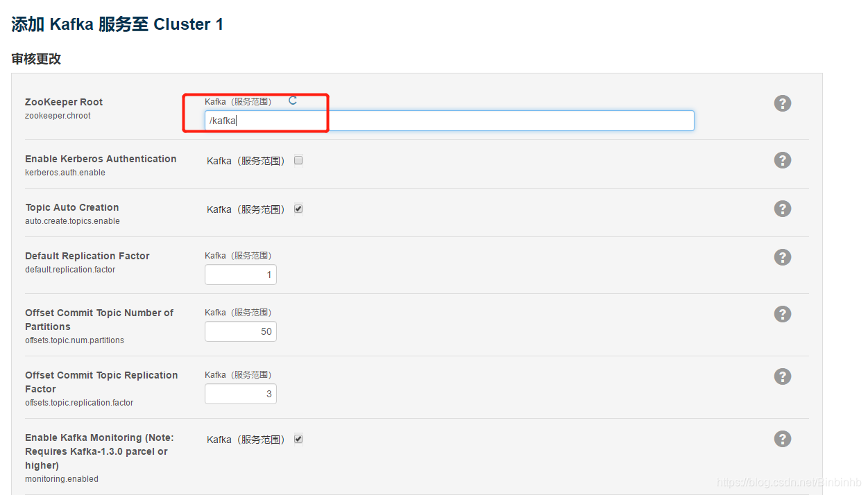868x495 pixels.
Task: Select the Topic Auto Creation label
Action: coord(72,207)
